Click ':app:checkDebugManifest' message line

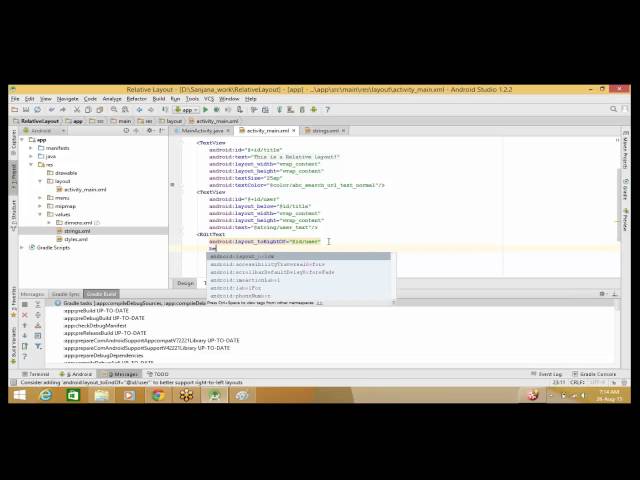[x=95, y=326]
